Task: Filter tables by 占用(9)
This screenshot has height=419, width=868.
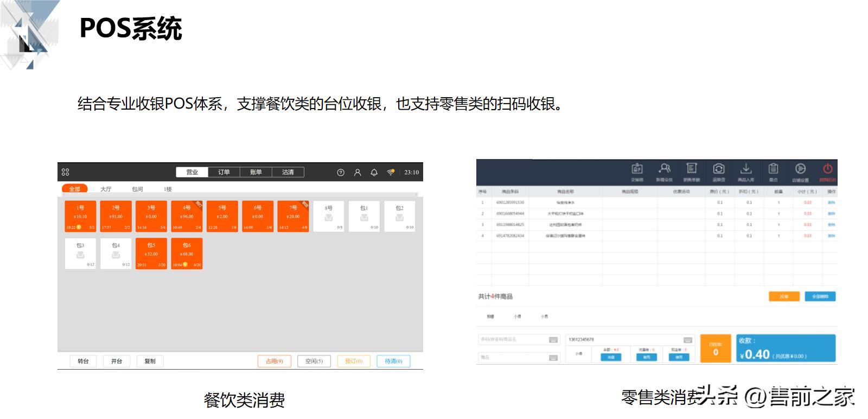Action: [275, 361]
